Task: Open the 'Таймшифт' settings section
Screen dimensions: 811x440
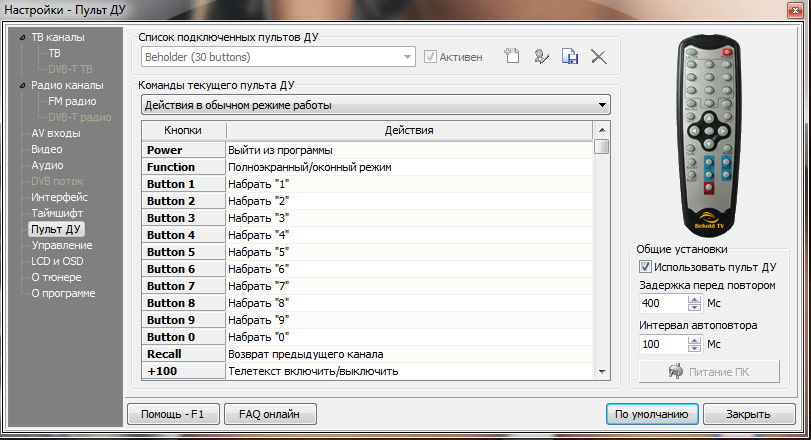Action: point(57,213)
